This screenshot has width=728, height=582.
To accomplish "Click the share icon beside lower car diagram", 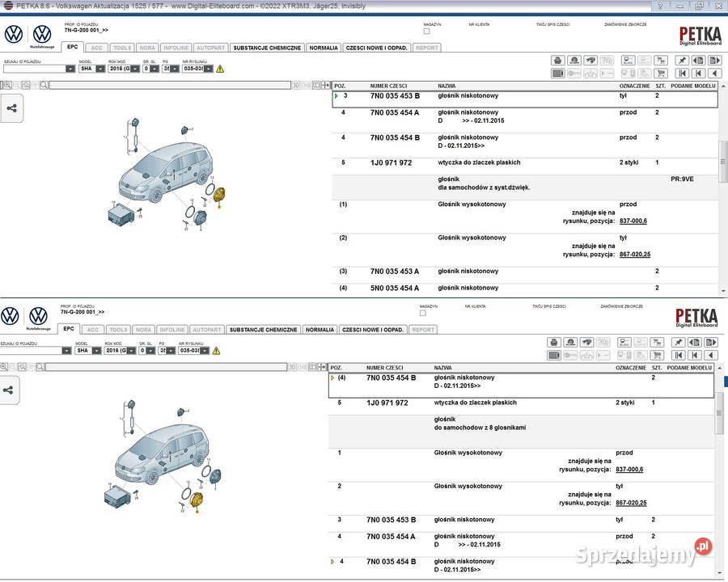I will pos(8,390).
